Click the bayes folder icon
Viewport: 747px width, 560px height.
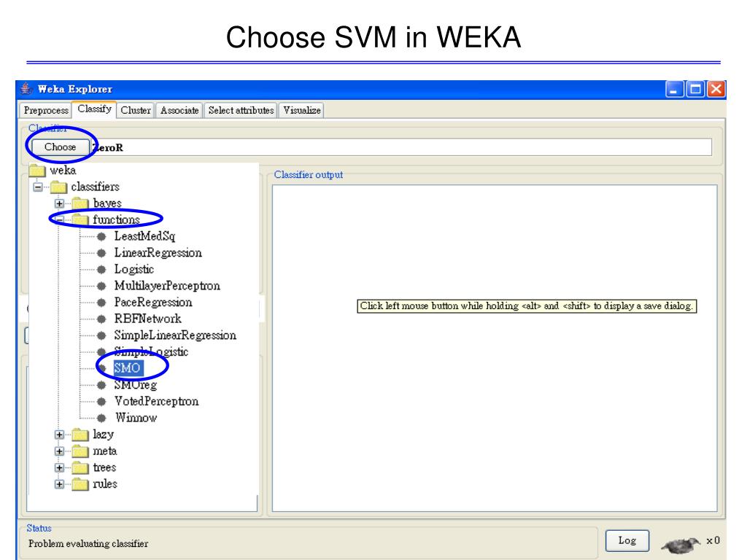coord(80,203)
